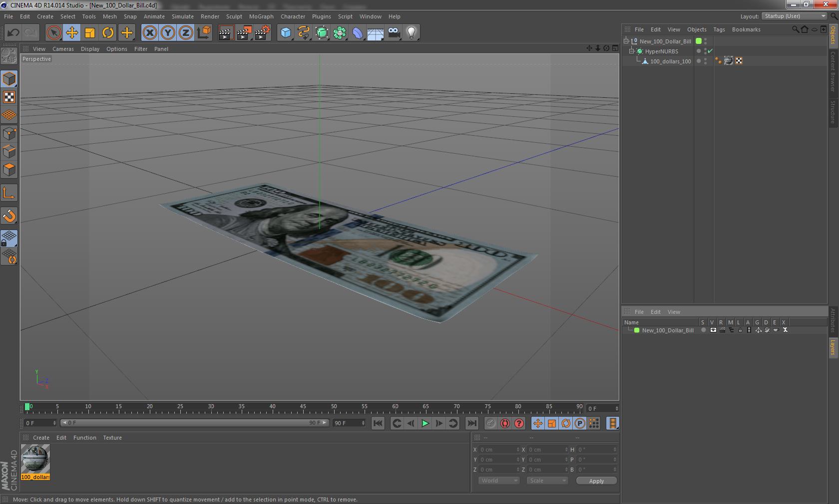Open the Array modeling objects icon
Viewport: 839px width, 504px height.
coord(340,33)
